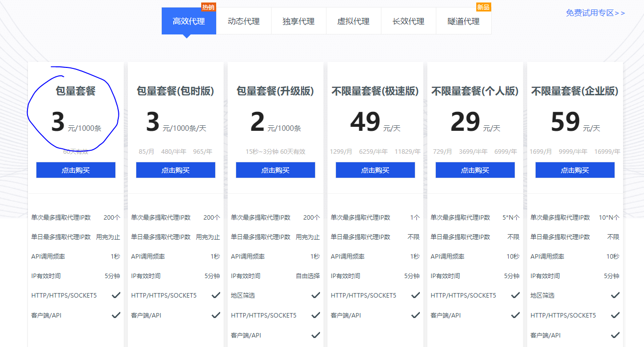Click the 10秒 API frequency in 个人版
644x347 pixels.
point(513,257)
